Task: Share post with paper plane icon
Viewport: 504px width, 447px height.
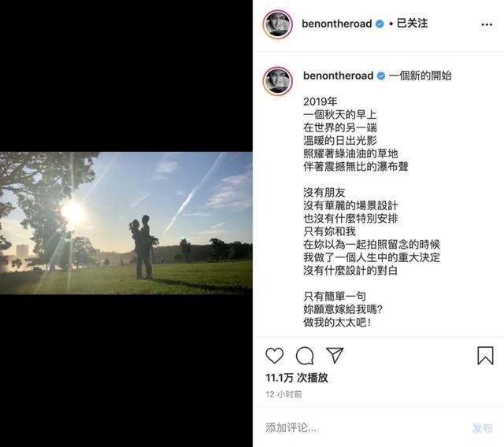Action: (x=335, y=355)
